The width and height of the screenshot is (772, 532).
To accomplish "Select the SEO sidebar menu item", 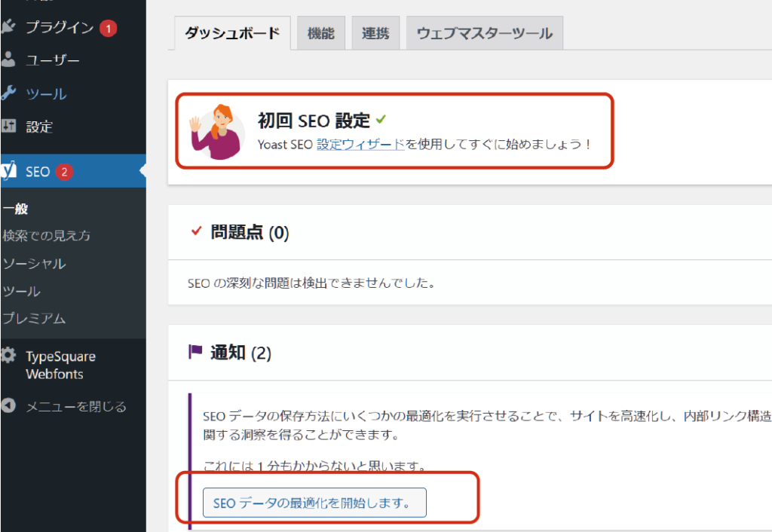I will click(x=73, y=171).
